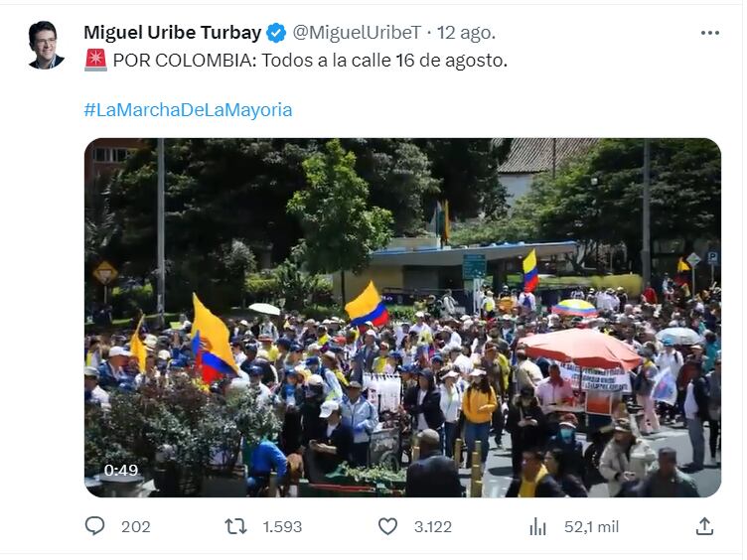This screenshot has height=560, width=747.
Task: Click the retweet arrows icon
Action: click(x=235, y=526)
